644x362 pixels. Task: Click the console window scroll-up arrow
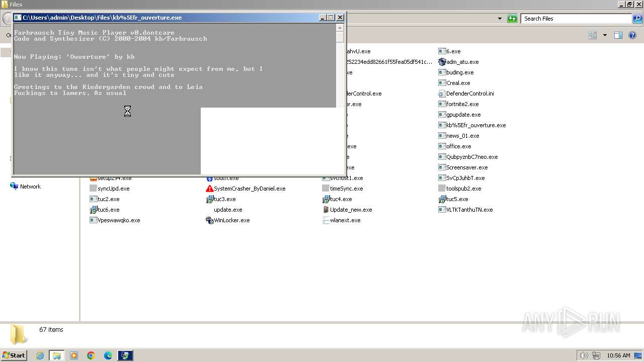340,28
